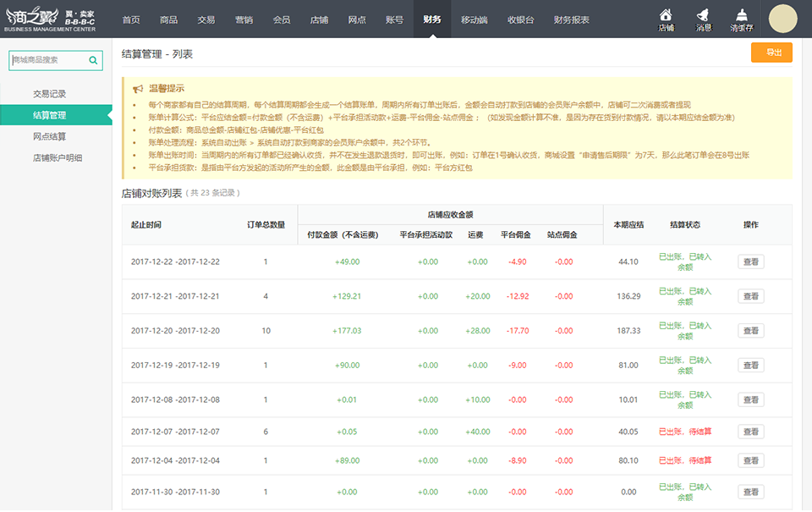The width and height of the screenshot is (812, 512).
Task: Open the user avatar in top right
Action: (782, 18)
